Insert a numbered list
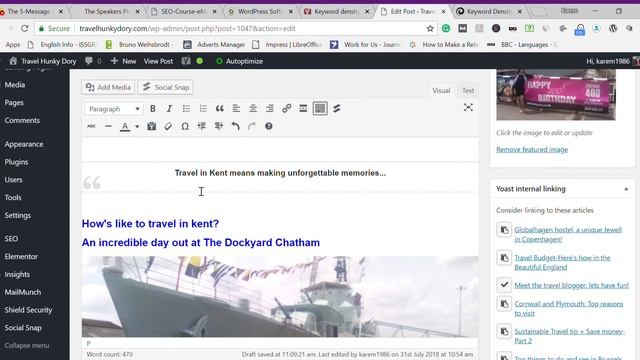The image size is (640, 360). [x=203, y=109]
